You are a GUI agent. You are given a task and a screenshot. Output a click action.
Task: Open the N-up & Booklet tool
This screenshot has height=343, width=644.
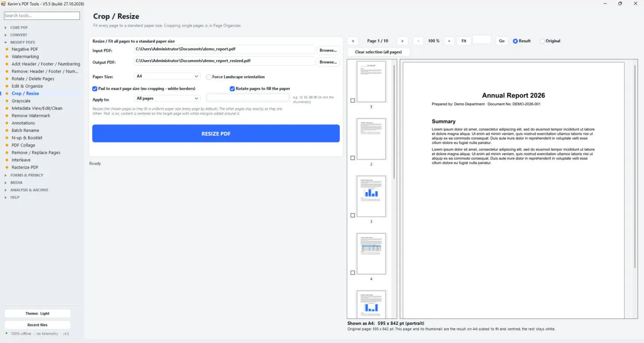tap(27, 138)
